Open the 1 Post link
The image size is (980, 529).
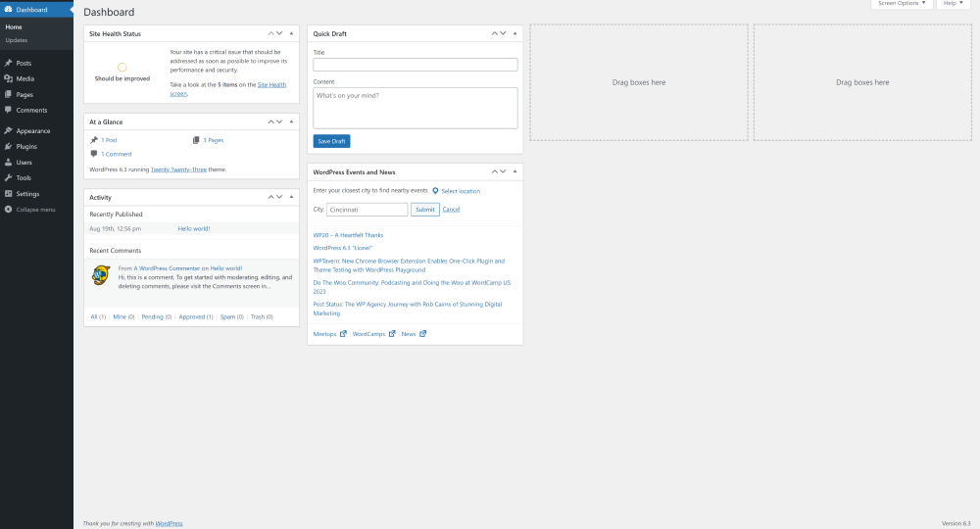(110, 140)
